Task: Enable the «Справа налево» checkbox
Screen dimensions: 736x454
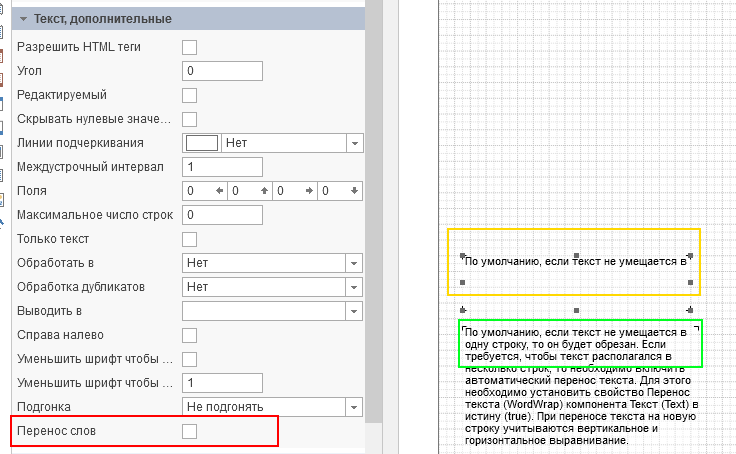Action: coord(189,335)
